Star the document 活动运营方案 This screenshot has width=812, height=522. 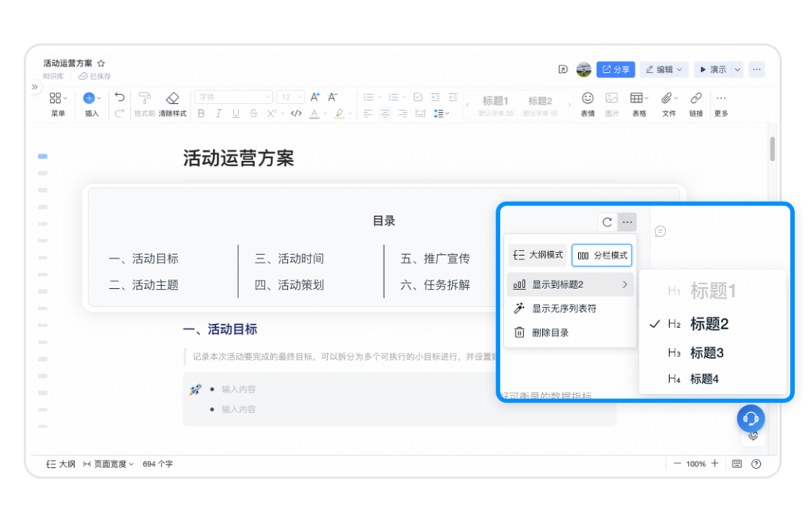[101, 64]
